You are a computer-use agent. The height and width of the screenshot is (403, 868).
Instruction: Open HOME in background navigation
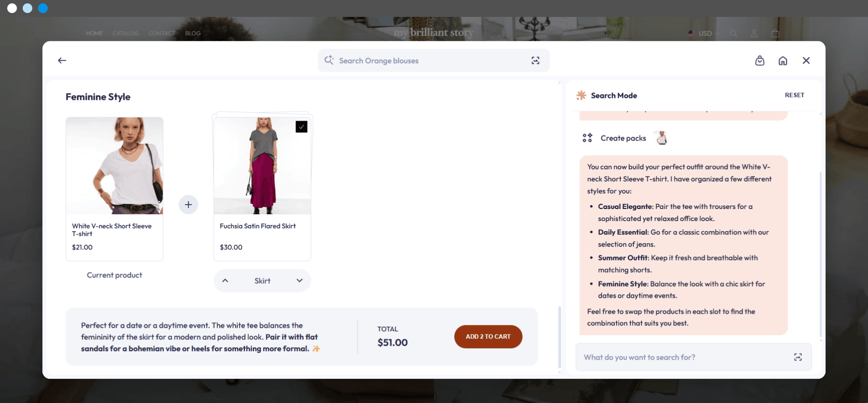click(x=94, y=33)
